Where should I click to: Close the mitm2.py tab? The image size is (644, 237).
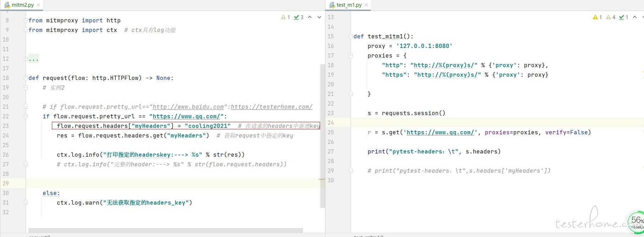[x=38, y=5]
